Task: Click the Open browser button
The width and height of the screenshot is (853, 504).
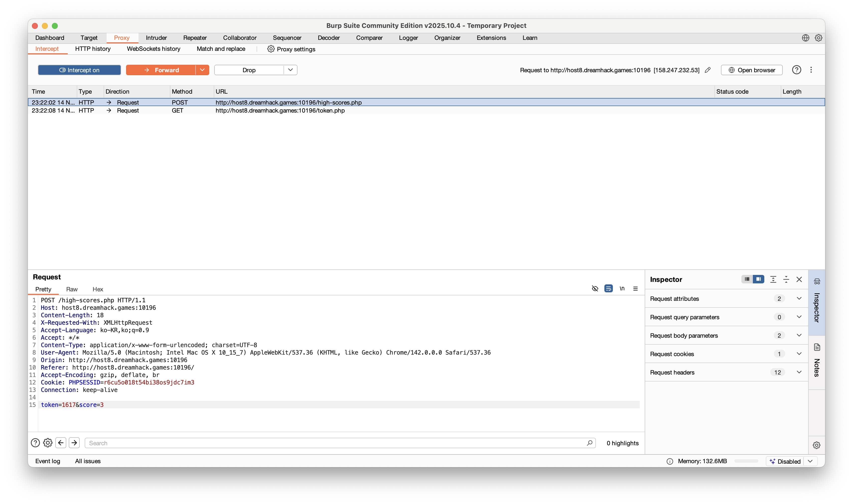Action: coord(751,70)
